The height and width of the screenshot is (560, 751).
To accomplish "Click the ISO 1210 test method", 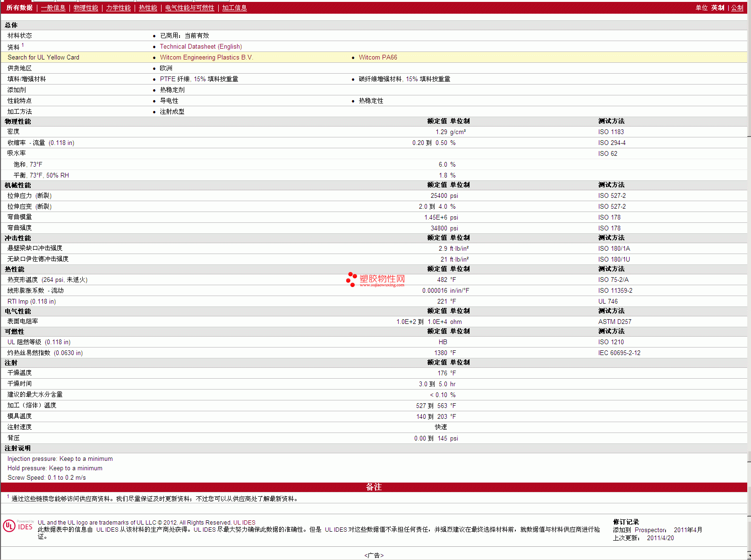I will coord(611,342).
